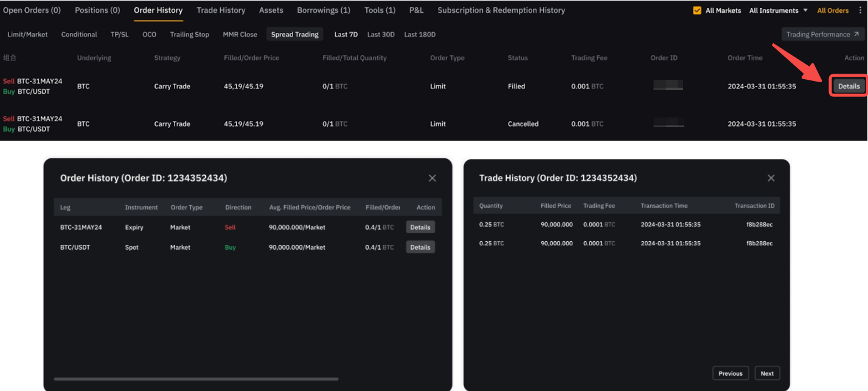The width and height of the screenshot is (868, 391).
Task: Filter orders by Last 30D
Action: pyautogui.click(x=381, y=35)
